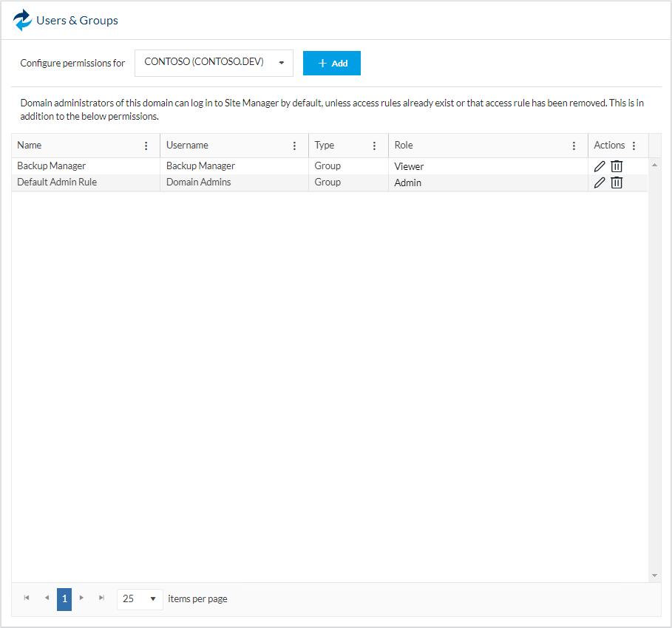
Task: Jump to the last page arrow
Action: click(x=101, y=598)
